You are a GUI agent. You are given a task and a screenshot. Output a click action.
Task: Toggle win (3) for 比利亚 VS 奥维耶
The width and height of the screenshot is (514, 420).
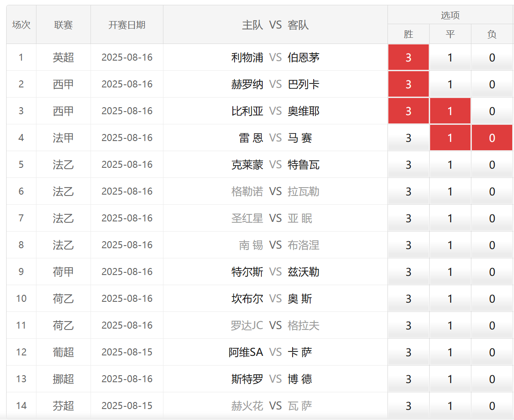[x=409, y=111]
